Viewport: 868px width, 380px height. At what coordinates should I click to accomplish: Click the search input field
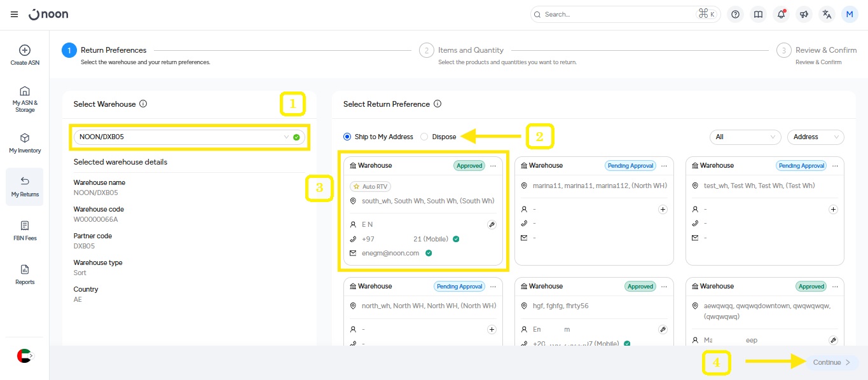click(617, 14)
